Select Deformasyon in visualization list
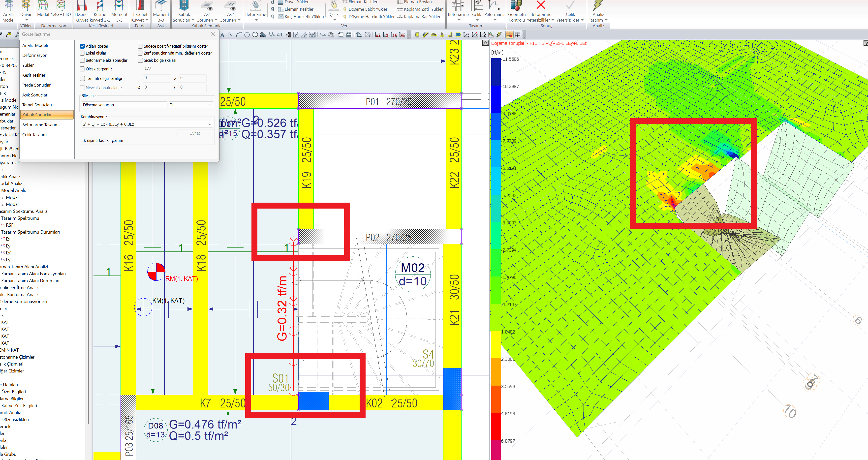This screenshot has height=460, width=868. pyautogui.click(x=35, y=55)
